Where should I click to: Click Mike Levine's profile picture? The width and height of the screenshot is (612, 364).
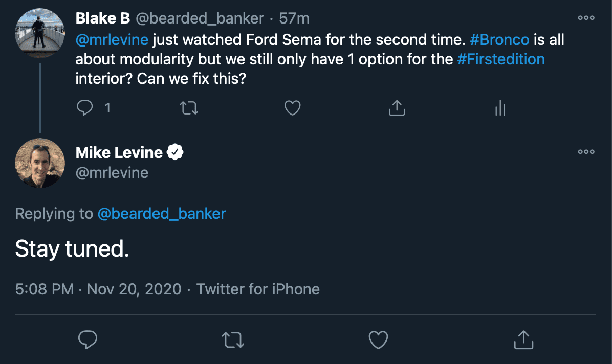(39, 163)
